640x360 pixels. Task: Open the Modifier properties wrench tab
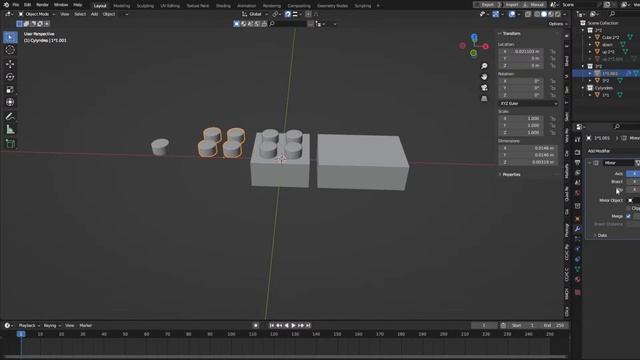point(578,229)
